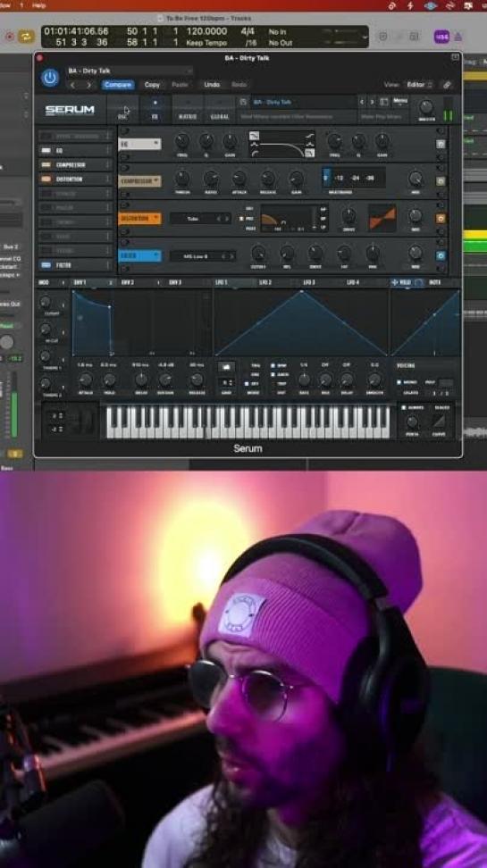The height and width of the screenshot is (868, 487).
Task: Toggle the Filter module in FX list
Action: pos(46,265)
